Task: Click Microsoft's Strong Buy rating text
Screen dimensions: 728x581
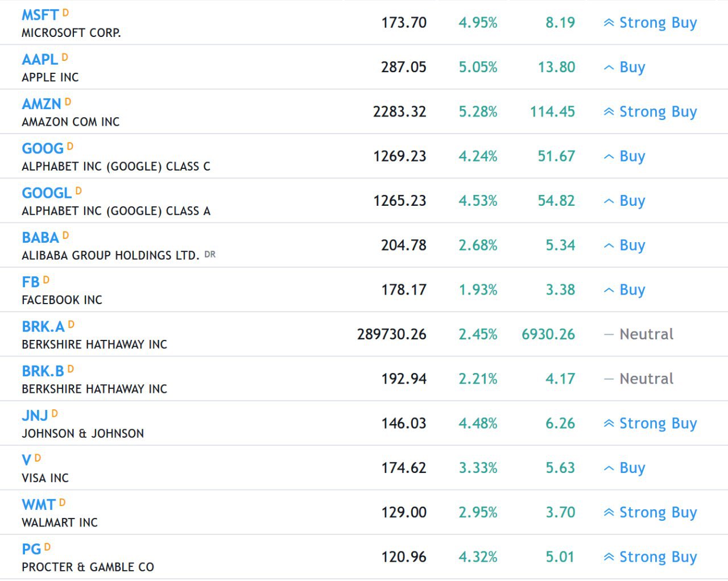Action: [658, 23]
